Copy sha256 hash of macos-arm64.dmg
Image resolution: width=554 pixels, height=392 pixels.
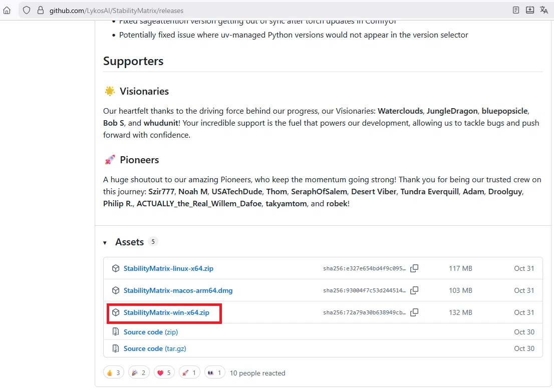(x=414, y=290)
